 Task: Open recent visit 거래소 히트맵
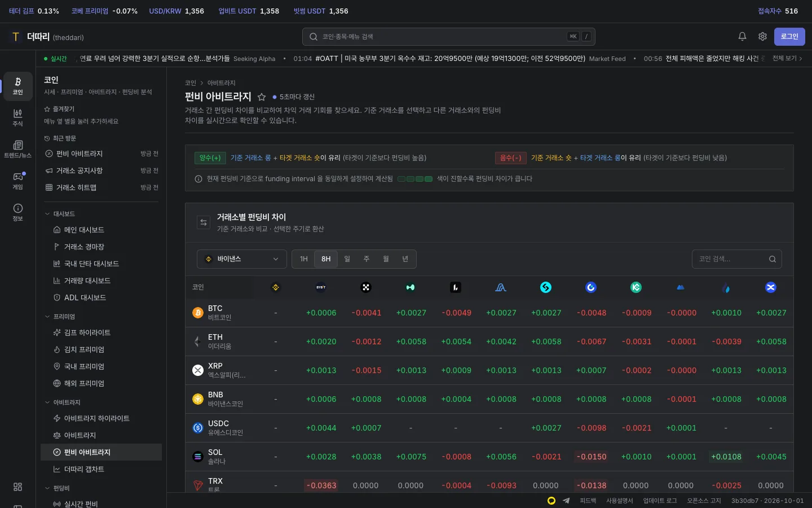point(101,187)
